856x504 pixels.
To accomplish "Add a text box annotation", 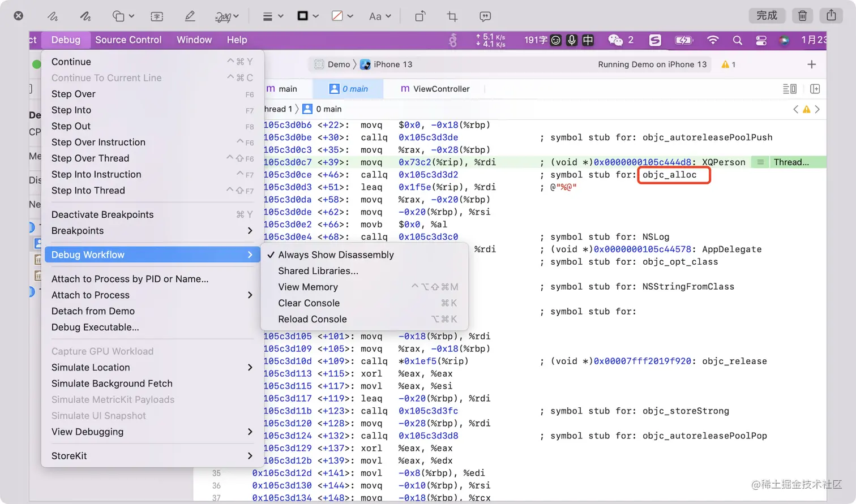I will pos(157,16).
